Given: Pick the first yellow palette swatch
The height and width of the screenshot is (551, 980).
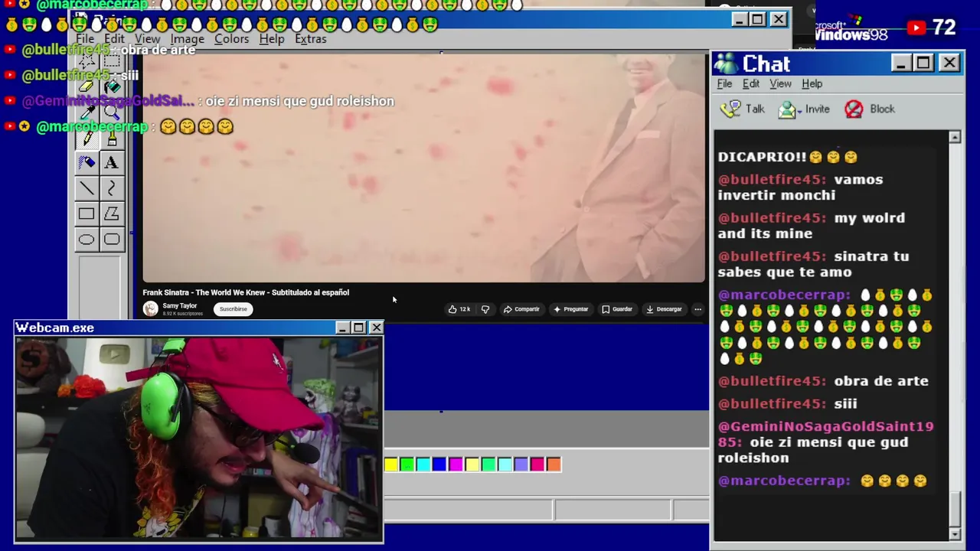Looking at the screenshot, I should click(391, 464).
